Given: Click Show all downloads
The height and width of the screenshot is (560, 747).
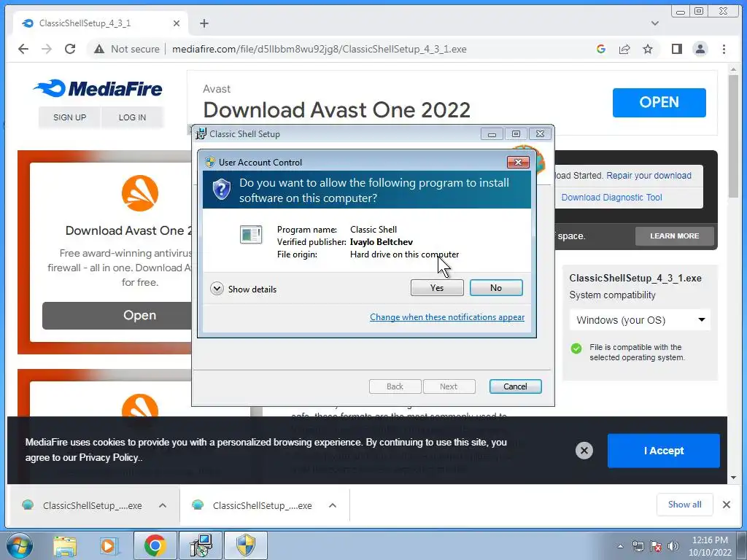Looking at the screenshot, I should 684,505.
